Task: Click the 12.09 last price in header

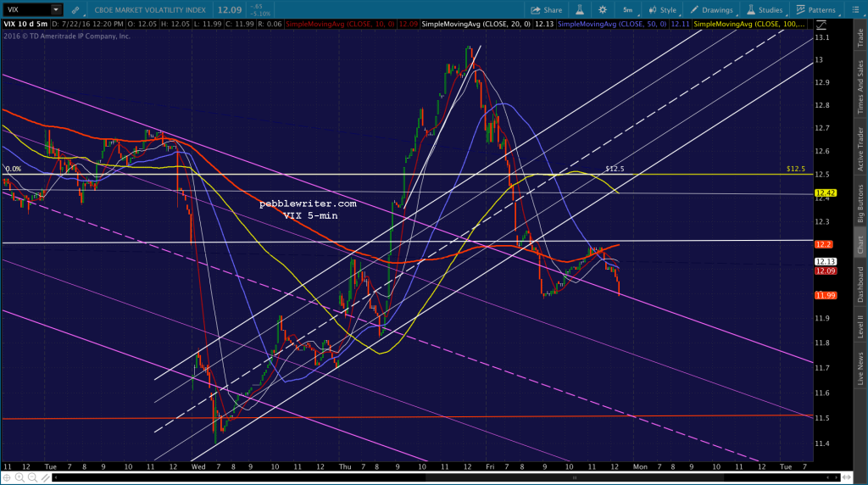Action: [229, 10]
